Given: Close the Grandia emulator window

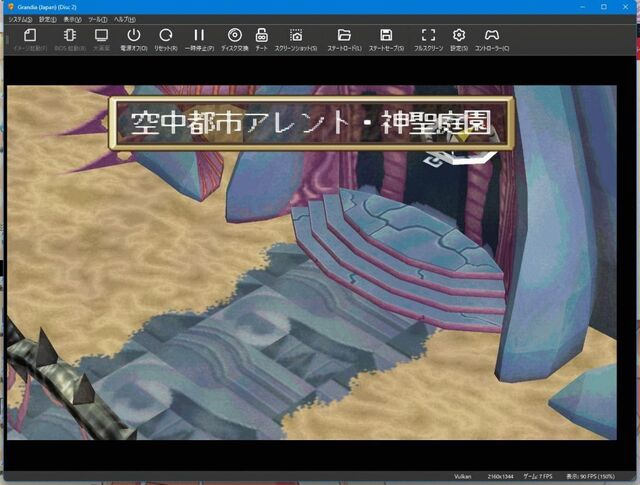Looking at the screenshot, I should pos(625,7).
